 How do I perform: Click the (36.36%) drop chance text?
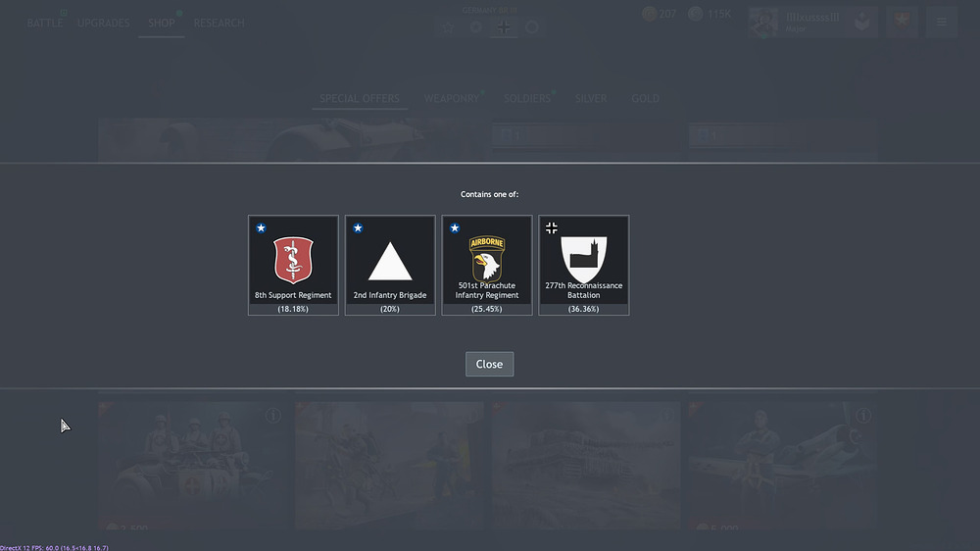584,309
